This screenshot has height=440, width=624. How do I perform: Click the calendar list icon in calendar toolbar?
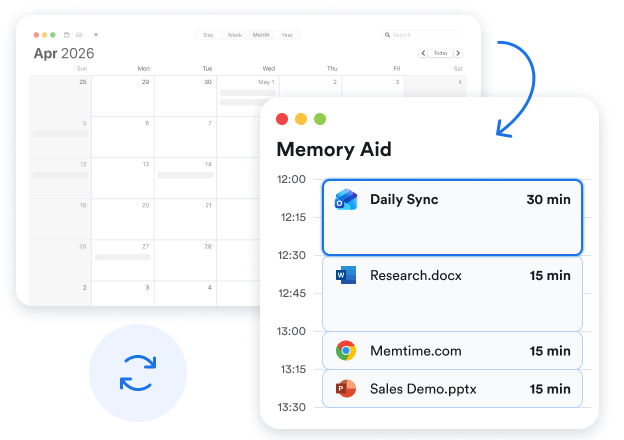click(x=67, y=35)
